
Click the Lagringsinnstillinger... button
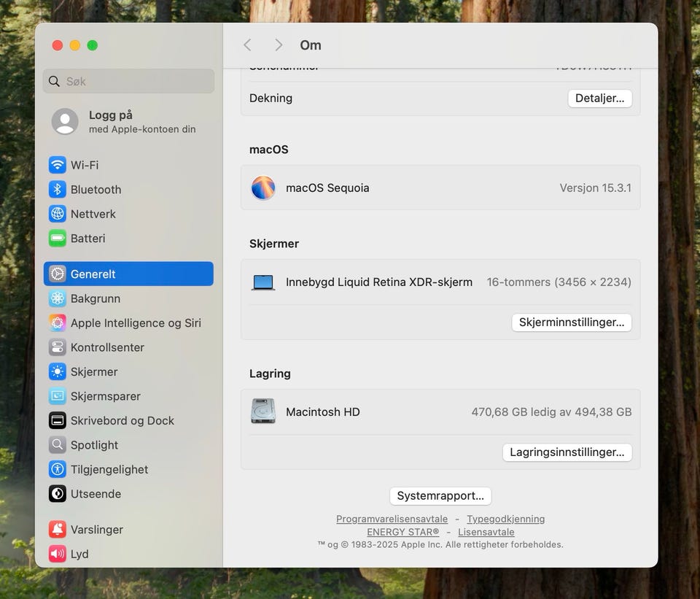point(567,452)
